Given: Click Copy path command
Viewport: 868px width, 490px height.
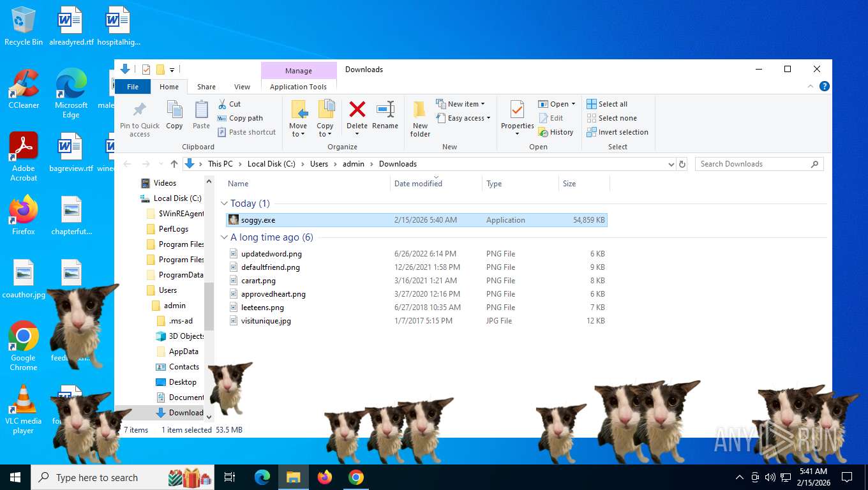Looking at the screenshot, I should pyautogui.click(x=240, y=118).
